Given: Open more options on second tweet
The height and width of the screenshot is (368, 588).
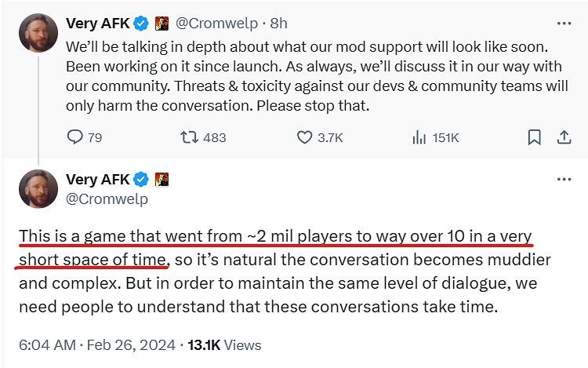Looking at the screenshot, I should pyautogui.click(x=563, y=179).
